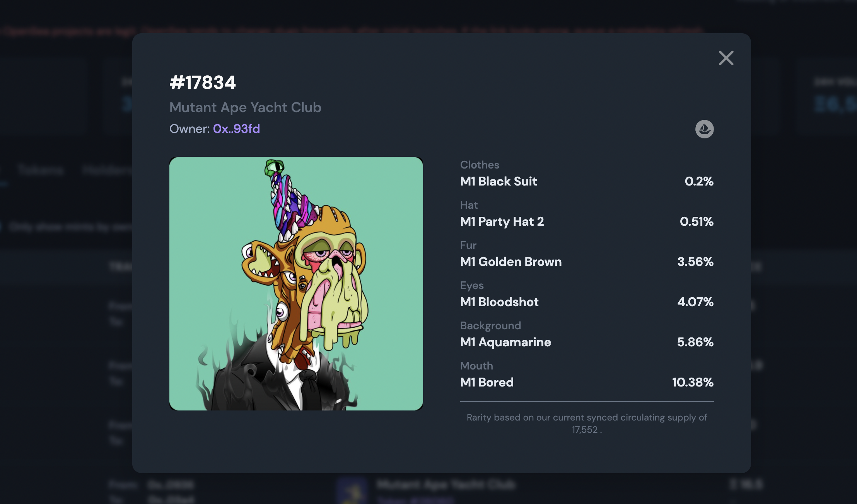This screenshot has height=504, width=857.
Task: Switch to the blurred Holders tab
Action: click(x=107, y=170)
